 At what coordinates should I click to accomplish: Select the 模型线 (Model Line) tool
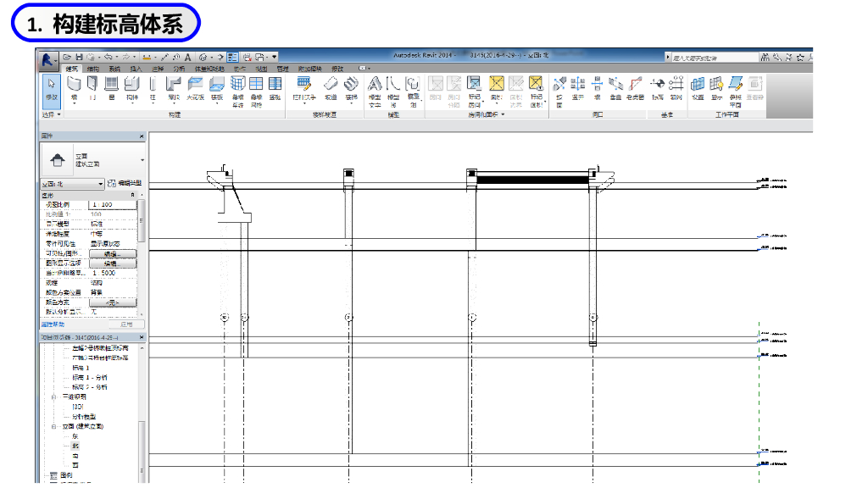tap(393, 91)
